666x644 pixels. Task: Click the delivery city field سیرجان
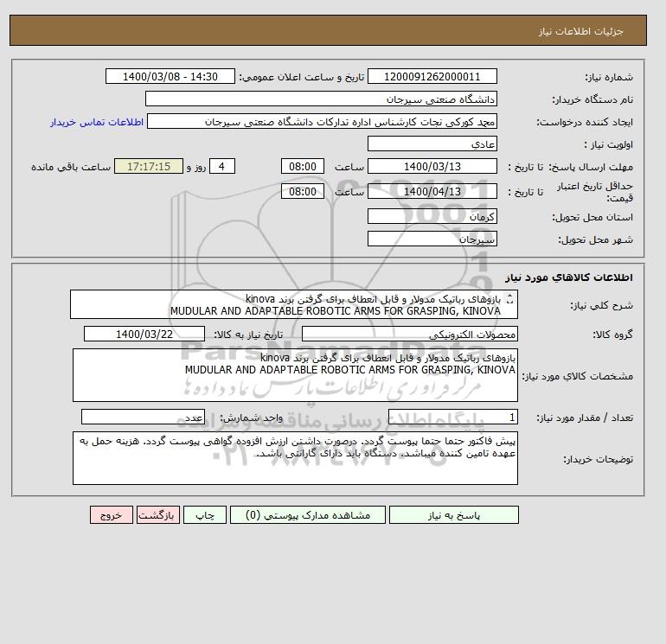tap(432, 239)
